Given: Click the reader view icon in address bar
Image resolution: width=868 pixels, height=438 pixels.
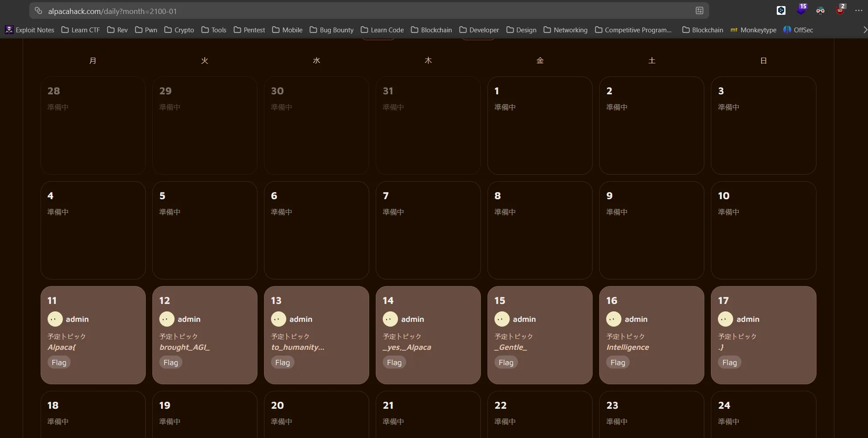Looking at the screenshot, I should tap(699, 11).
